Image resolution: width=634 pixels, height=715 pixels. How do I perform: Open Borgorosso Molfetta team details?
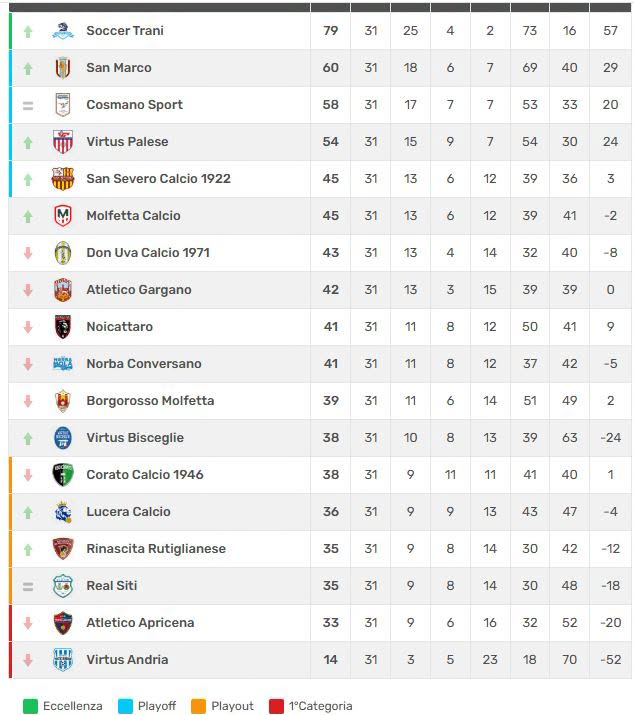(150, 401)
